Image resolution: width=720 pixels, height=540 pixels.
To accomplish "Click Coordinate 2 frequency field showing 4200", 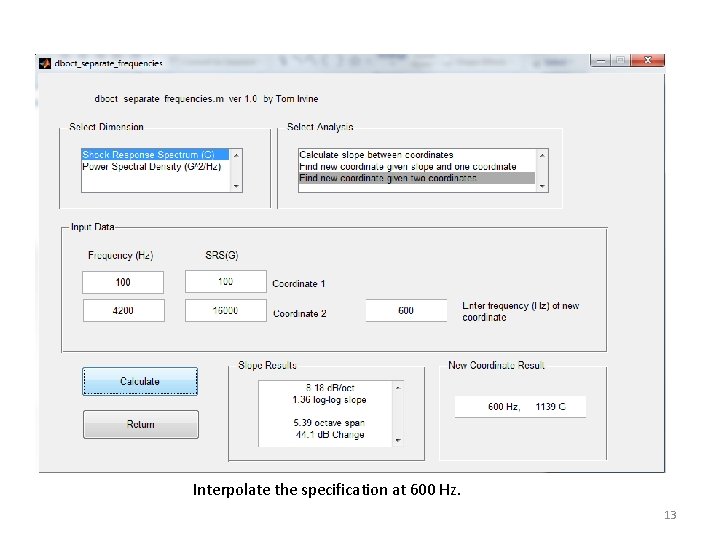I will tap(124, 310).
